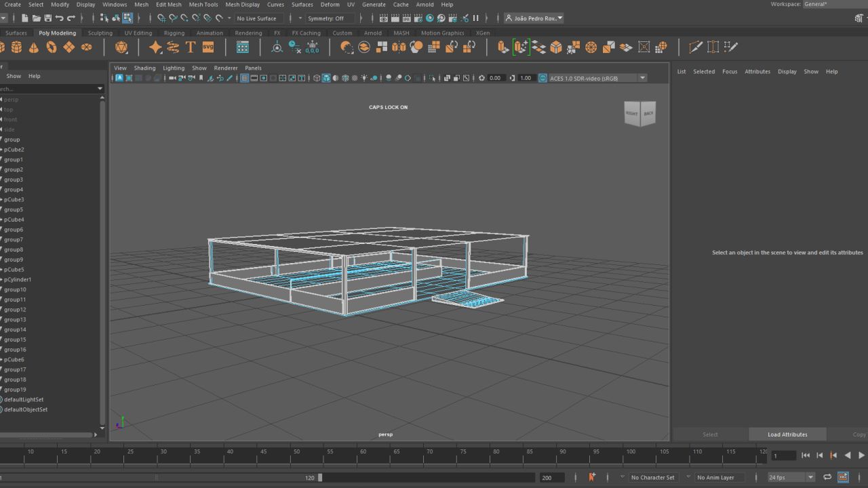
Task: Click the Undo arrow icon
Action: pos(59,18)
